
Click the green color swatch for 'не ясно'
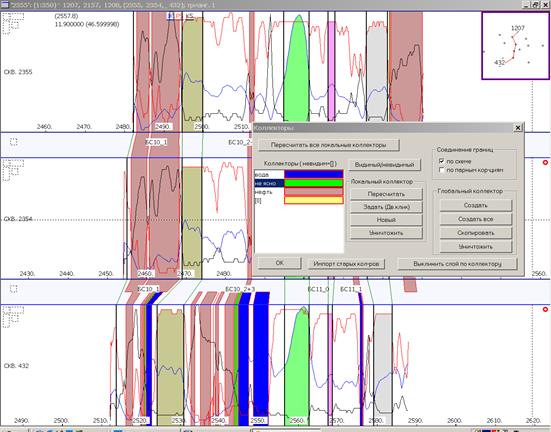tap(313, 183)
